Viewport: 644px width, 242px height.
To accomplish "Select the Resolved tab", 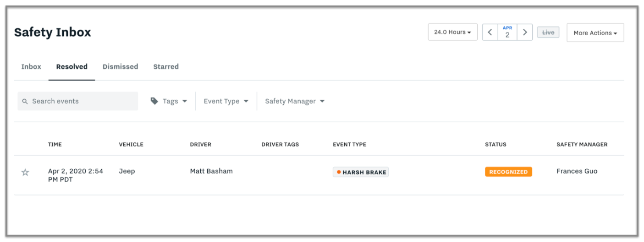I will click(72, 66).
